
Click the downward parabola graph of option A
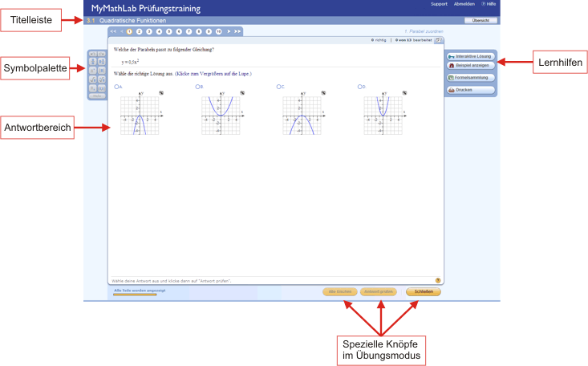click(140, 114)
